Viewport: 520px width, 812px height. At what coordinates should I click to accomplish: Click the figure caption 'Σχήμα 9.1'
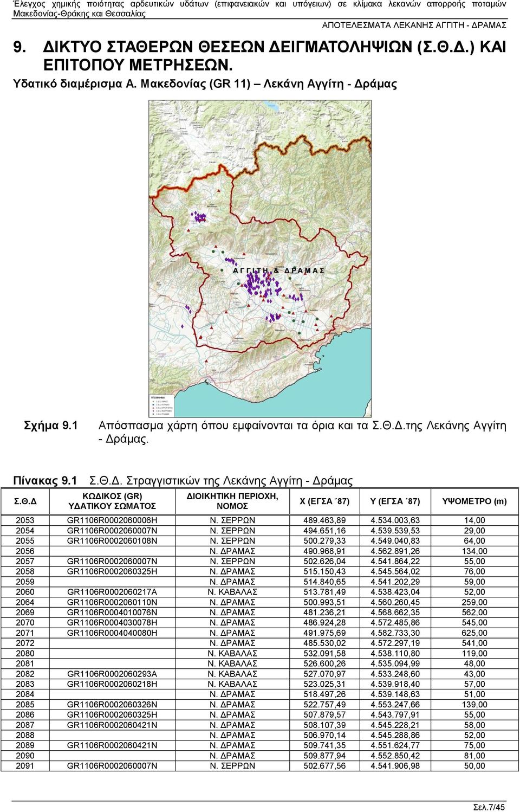[x=52, y=426]
